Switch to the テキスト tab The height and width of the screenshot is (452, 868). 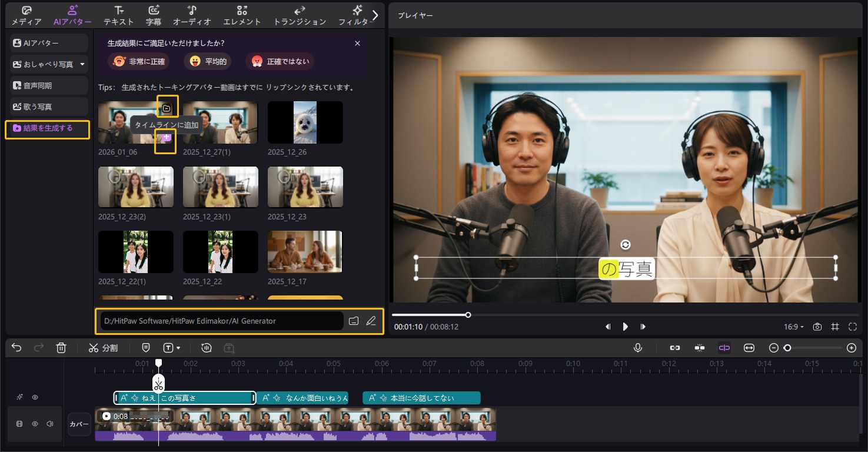(119, 16)
